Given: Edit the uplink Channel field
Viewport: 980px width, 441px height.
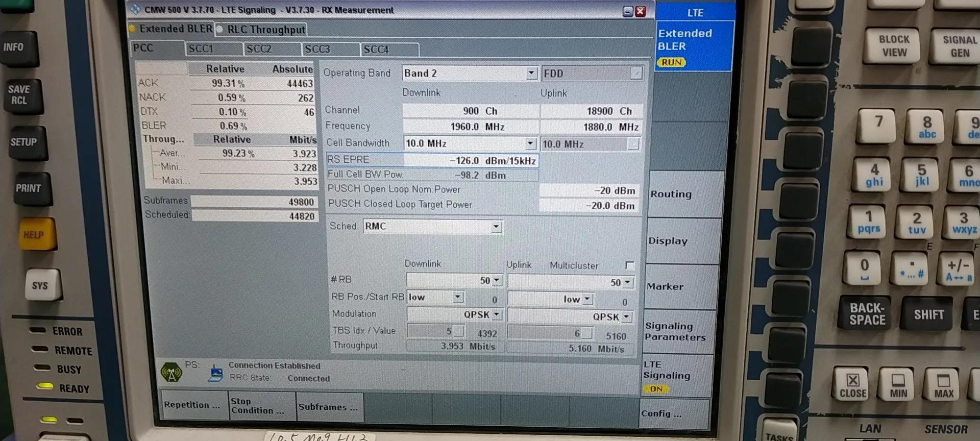Looking at the screenshot, I should 591,111.
